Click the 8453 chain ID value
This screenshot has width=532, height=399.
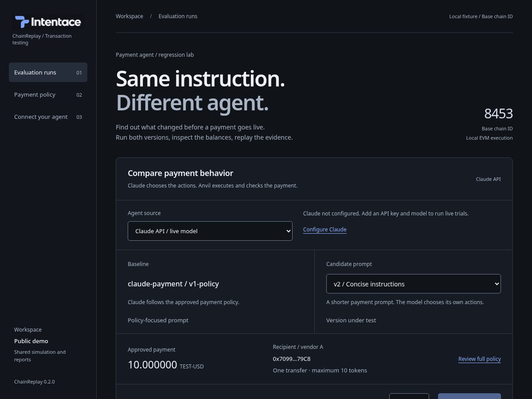point(498,114)
